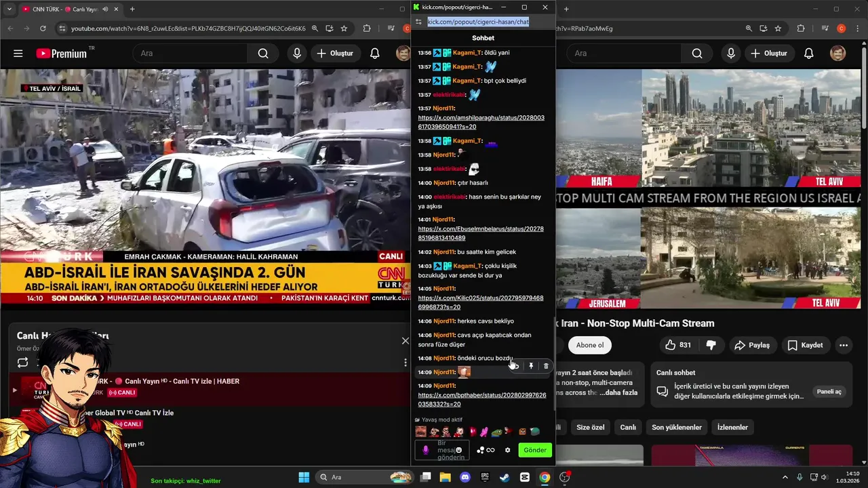Reload the CNN TÜRK page
The image size is (868, 488).
(43, 28)
